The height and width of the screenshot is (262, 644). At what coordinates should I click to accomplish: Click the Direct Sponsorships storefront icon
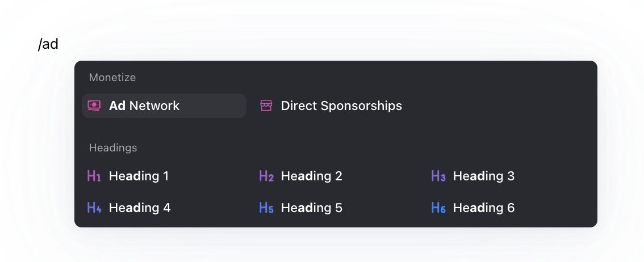[x=266, y=106]
